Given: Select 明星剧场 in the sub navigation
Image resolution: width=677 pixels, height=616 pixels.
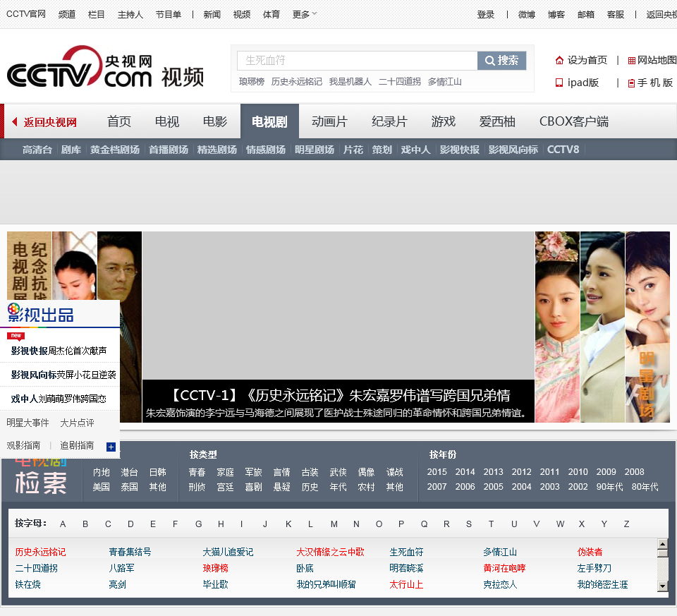Looking at the screenshot, I should pyautogui.click(x=315, y=150).
